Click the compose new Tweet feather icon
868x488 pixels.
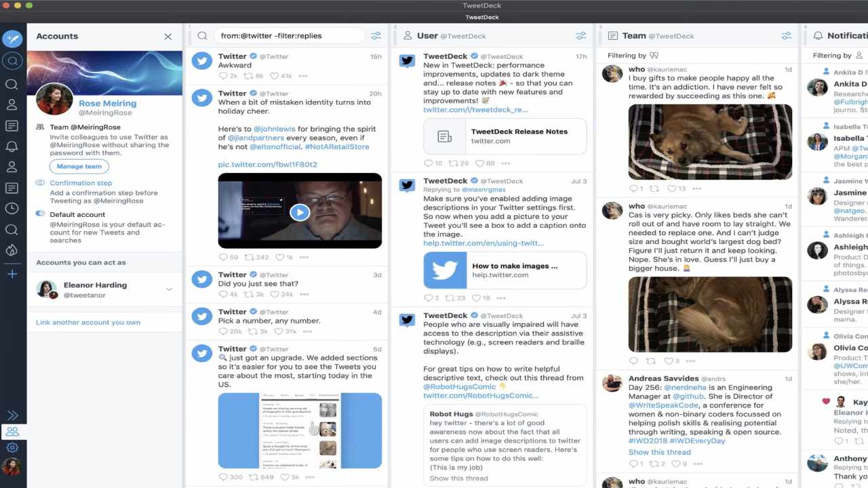pyautogui.click(x=12, y=39)
